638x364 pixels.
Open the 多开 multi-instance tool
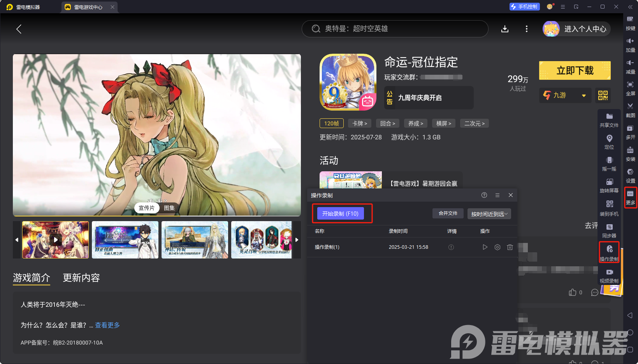pos(630,132)
